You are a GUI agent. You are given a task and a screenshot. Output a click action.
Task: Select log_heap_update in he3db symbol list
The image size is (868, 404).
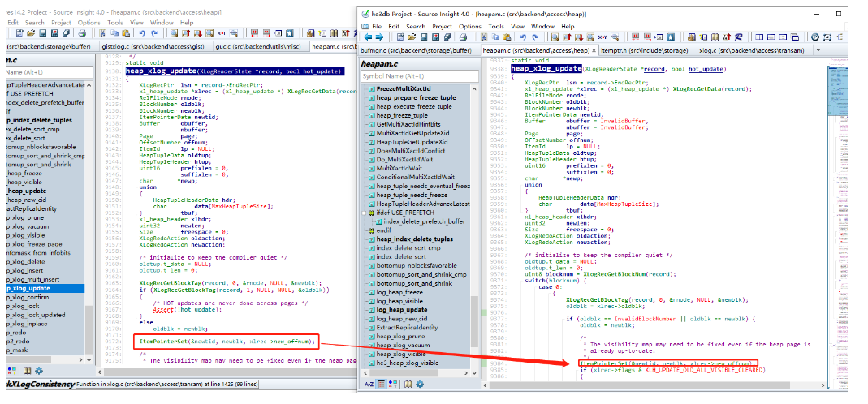click(x=402, y=310)
